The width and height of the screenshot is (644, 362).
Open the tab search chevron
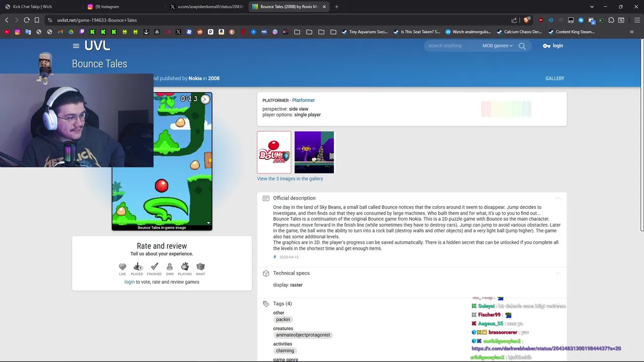click(x=592, y=7)
